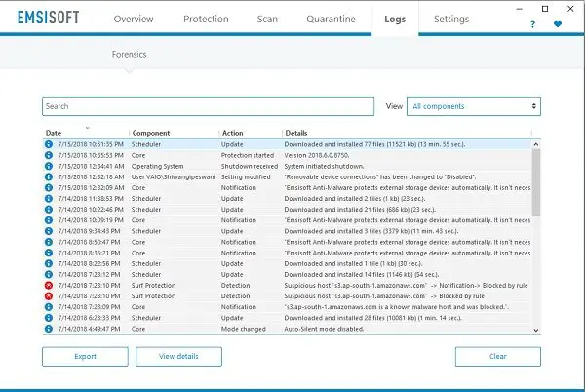Clear the logs with Clear button
The image size is (585, 392).
(497, 357)
